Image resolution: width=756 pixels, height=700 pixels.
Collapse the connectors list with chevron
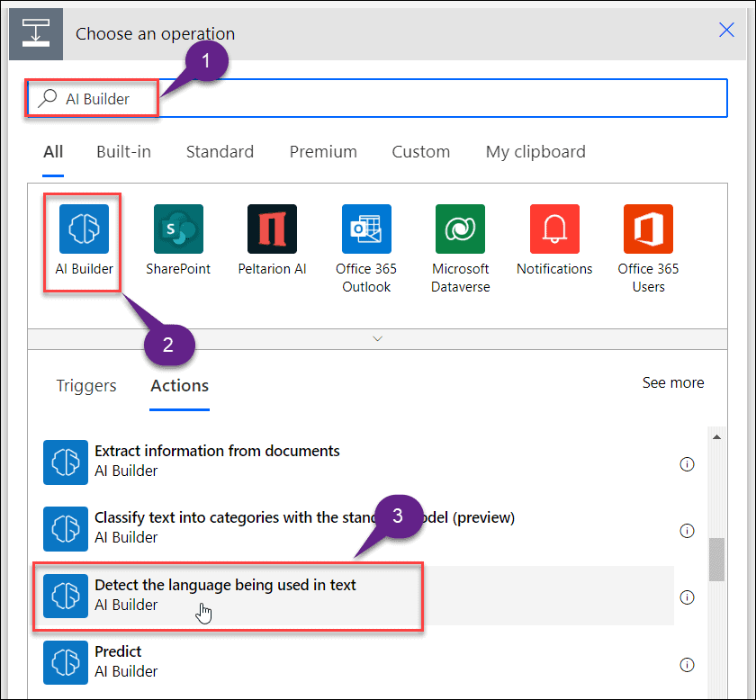click(x=377, y=339)
